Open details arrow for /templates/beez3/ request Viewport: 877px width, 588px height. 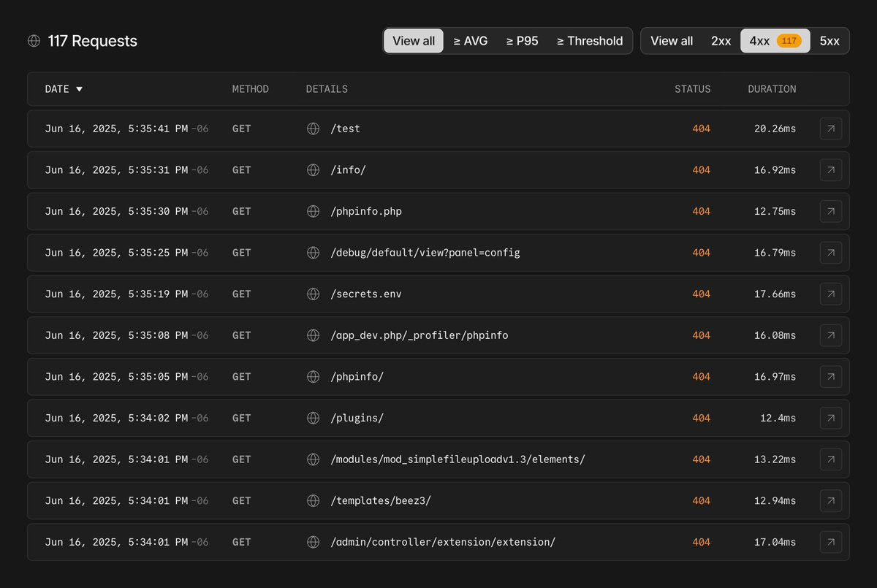tap(830, 500)
